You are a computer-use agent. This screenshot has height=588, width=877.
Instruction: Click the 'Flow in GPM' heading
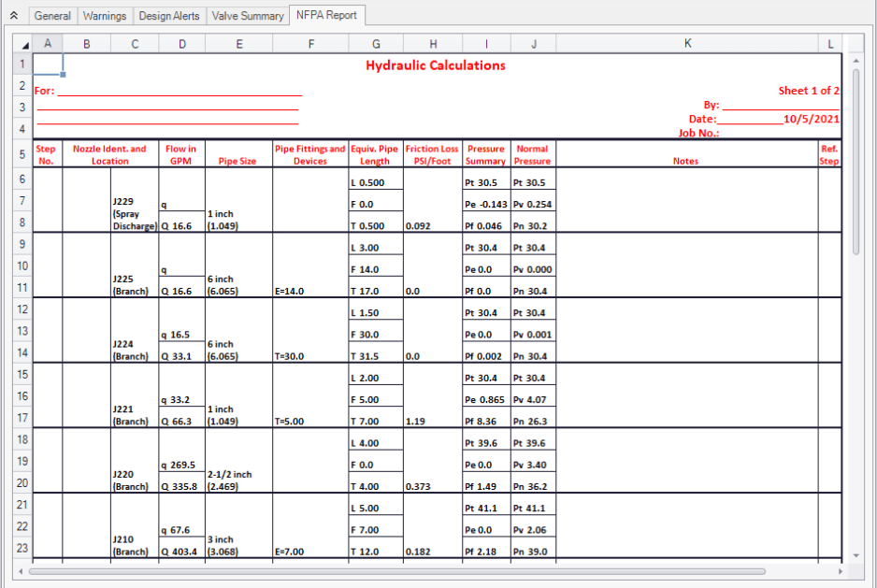point(180,155)
